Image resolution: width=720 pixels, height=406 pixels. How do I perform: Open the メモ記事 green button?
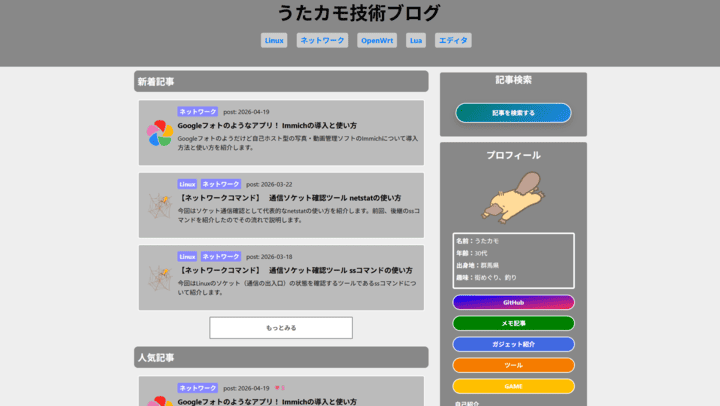pos(513,323)
